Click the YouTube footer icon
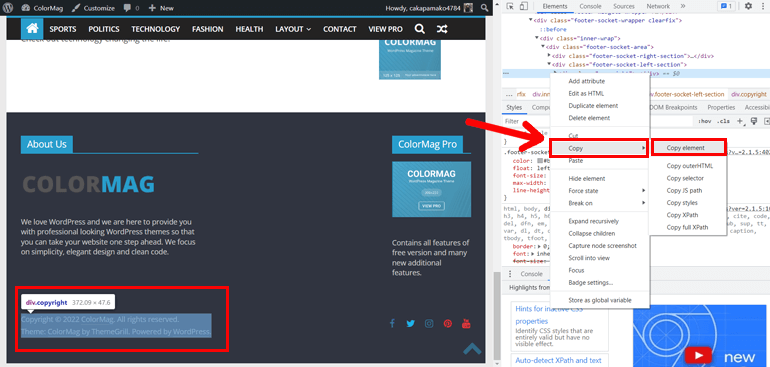Viewport: 770px width, 367px height. 467,323
